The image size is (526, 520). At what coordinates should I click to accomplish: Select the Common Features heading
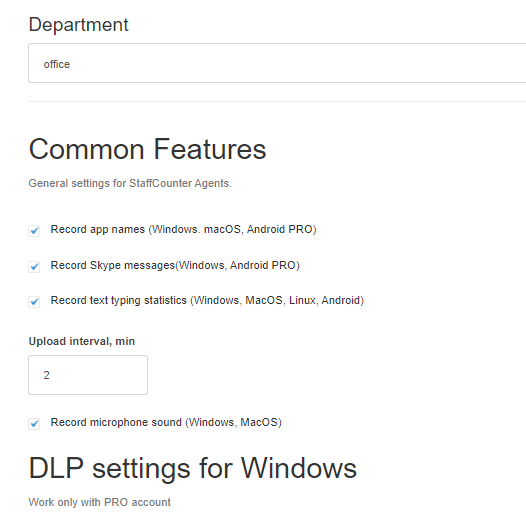click(148, 149)
